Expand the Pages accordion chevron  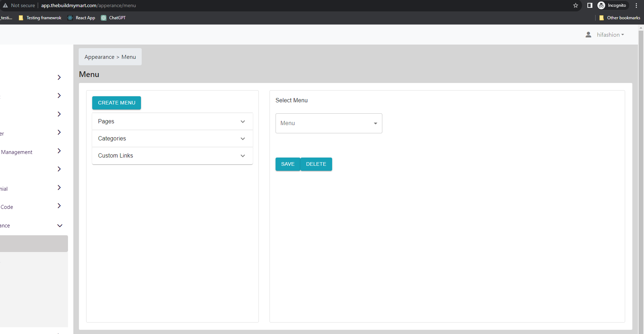coord(243,122)
